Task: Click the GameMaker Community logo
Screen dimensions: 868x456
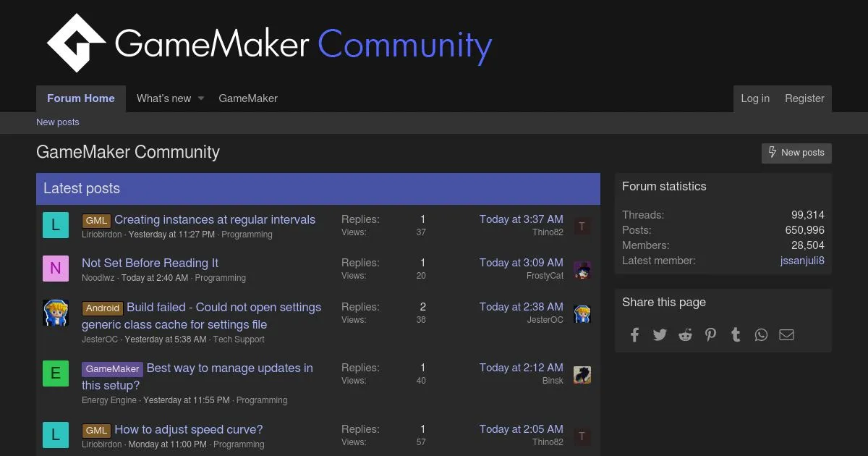Action: click(269, 43)
